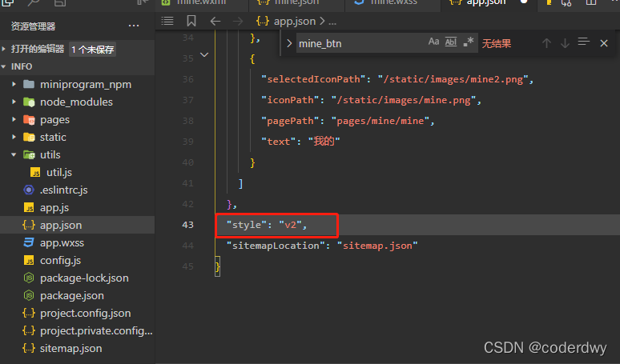The width and height of the screenshot is (620, 364).
Task: Collapse the utils folder chevron
Action: coord(14,154)
